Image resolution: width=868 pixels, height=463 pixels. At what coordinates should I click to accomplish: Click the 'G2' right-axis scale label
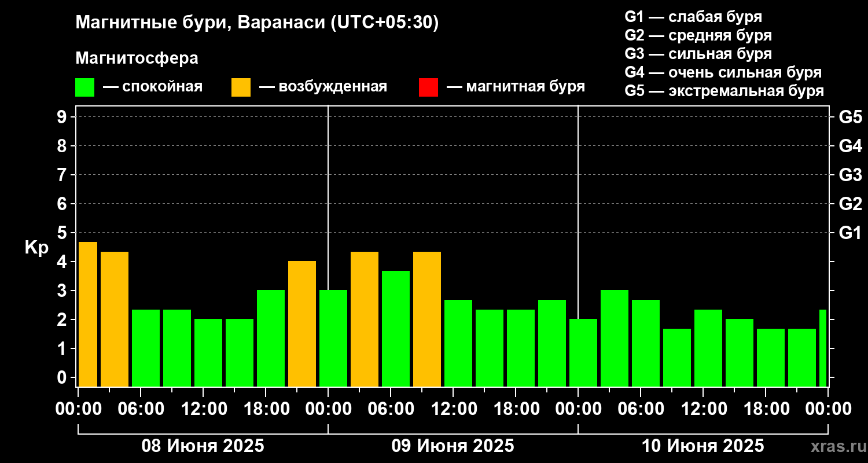click(x=850, y=204)
